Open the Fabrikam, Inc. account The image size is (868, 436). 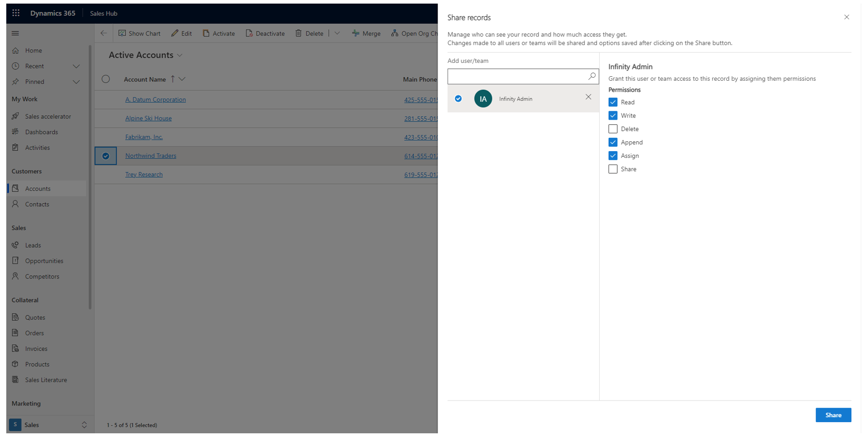coord(144,137)
